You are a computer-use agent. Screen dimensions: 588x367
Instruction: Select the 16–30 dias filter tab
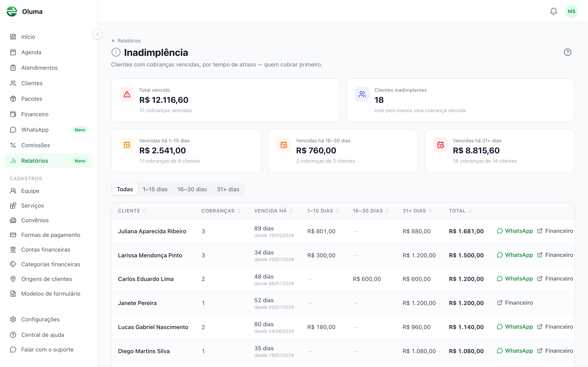tap(192, 189)
